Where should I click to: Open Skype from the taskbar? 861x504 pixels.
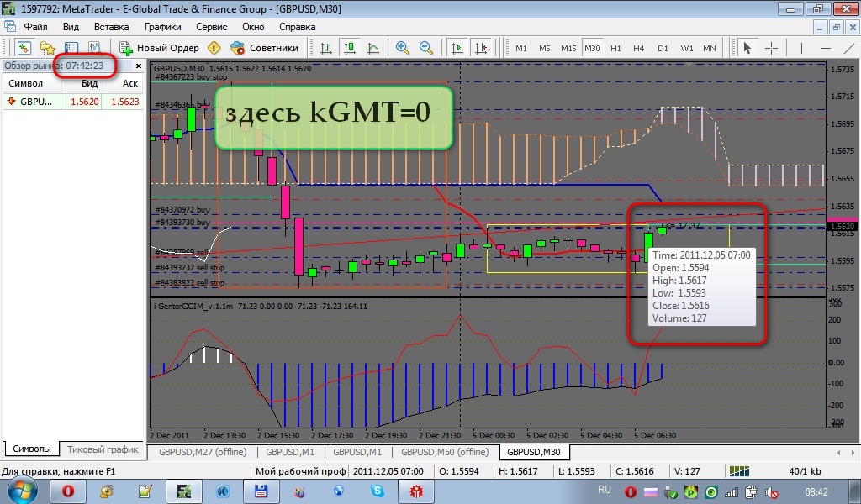tap(378, 491)
